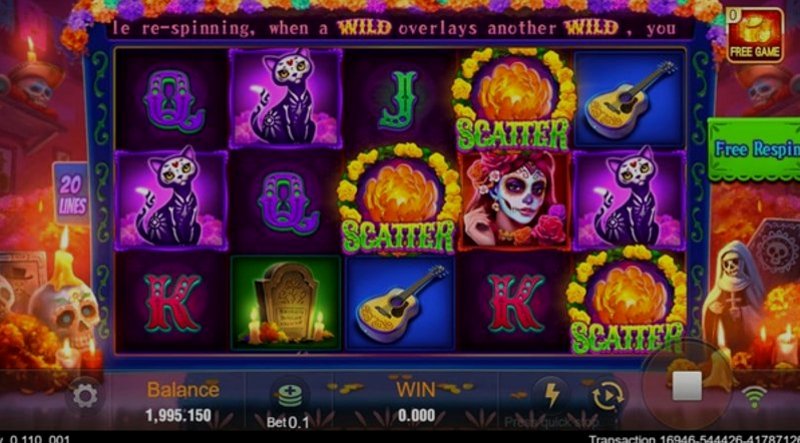Select the tombstone symbol on the reels

tap(286, 303)
